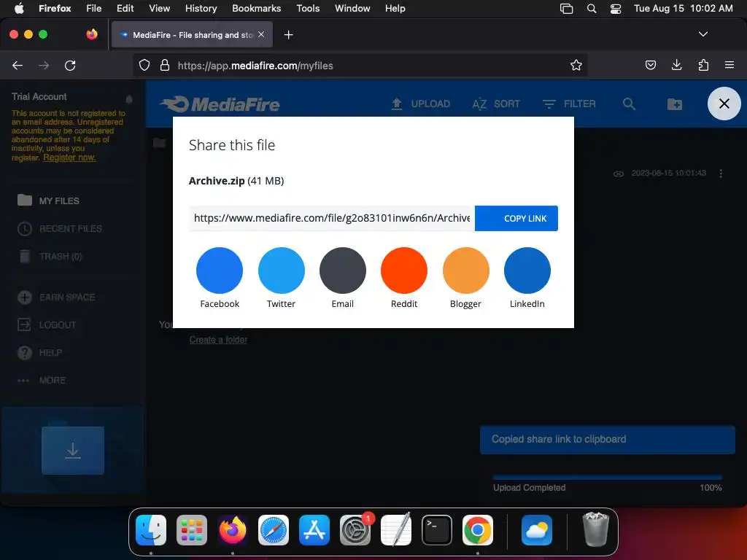Click the Register now link
This screenshot has height=560, width=747.
69,157
